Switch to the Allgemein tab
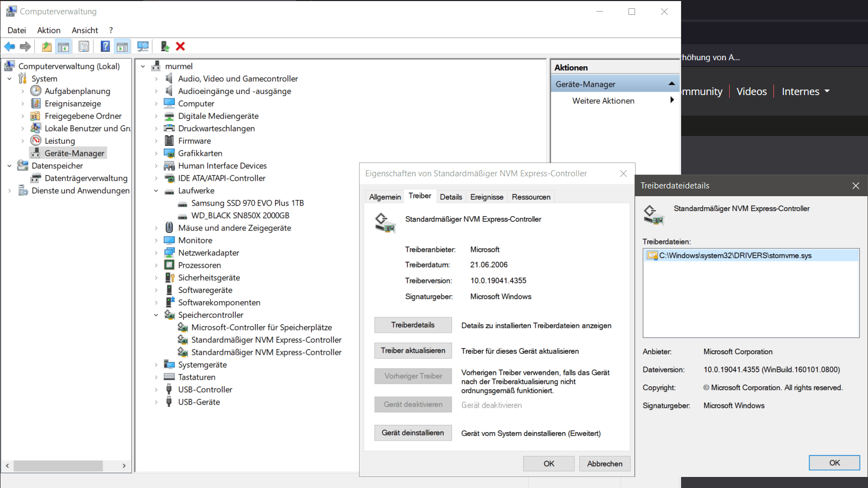The height and width of the screenshot is (488, 868). tap(385, 197)
